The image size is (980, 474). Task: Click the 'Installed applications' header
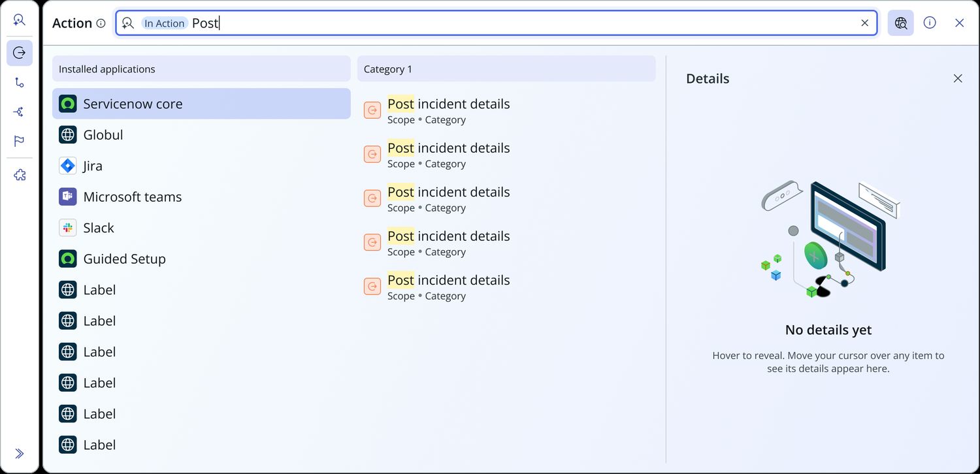click(x=201, y=69)
